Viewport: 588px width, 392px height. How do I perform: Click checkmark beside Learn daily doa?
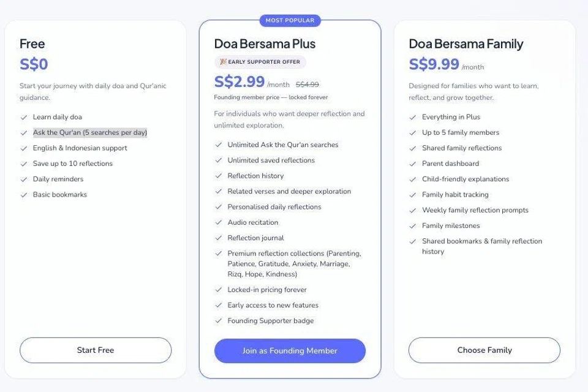click(24, 118)
